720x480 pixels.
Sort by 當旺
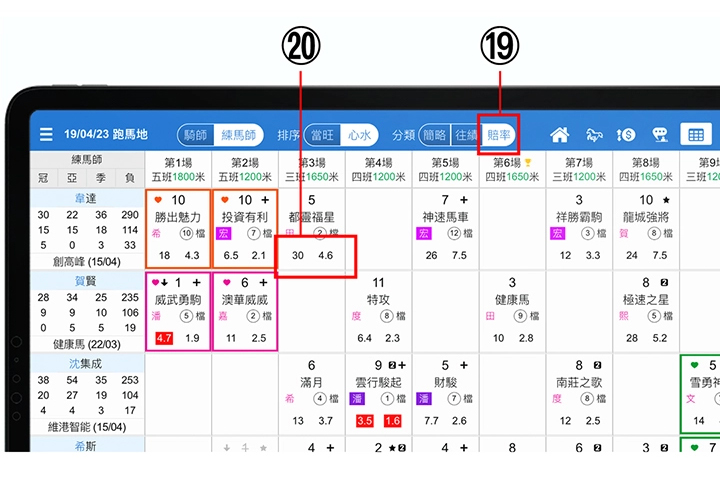322,135
